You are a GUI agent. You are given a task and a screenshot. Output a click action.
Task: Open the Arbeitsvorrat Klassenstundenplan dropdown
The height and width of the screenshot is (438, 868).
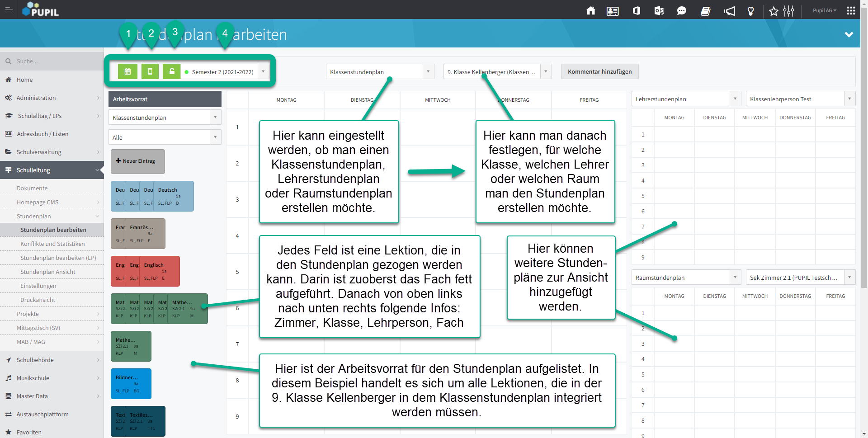coord(165,117)
